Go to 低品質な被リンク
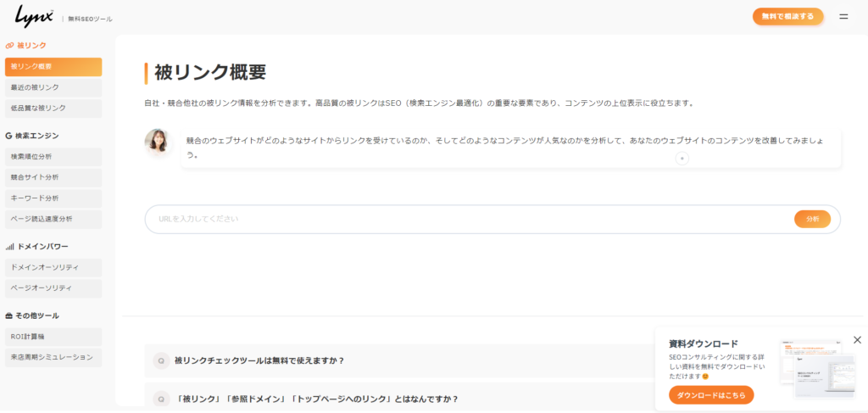Image resolution: width=868 pixels, height=413 pixels. click(x=53, y=109)
